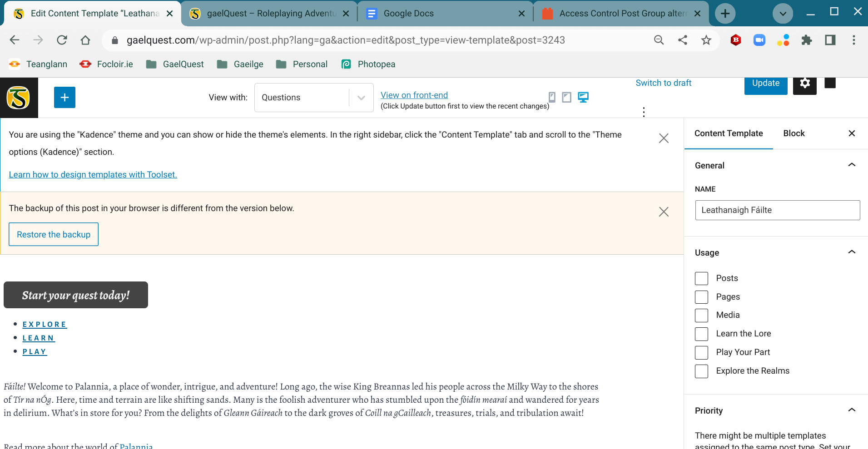Enable Explore the Realms usage

click(701, 371)
